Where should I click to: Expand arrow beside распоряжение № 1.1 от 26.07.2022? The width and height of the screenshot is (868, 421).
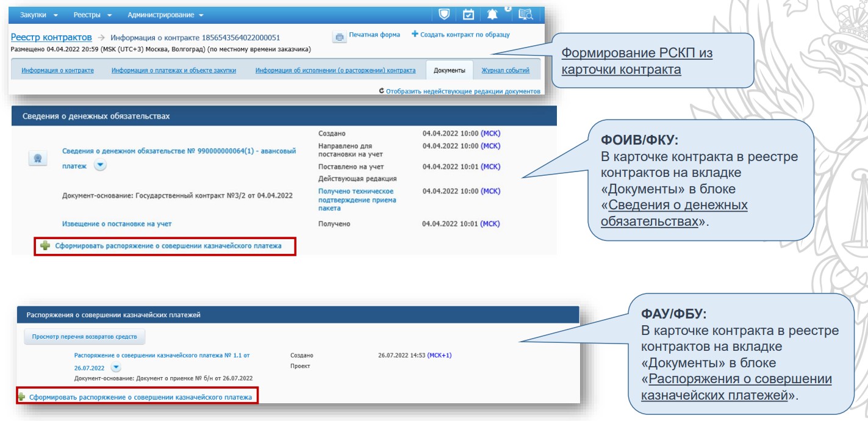pos(116,368)
